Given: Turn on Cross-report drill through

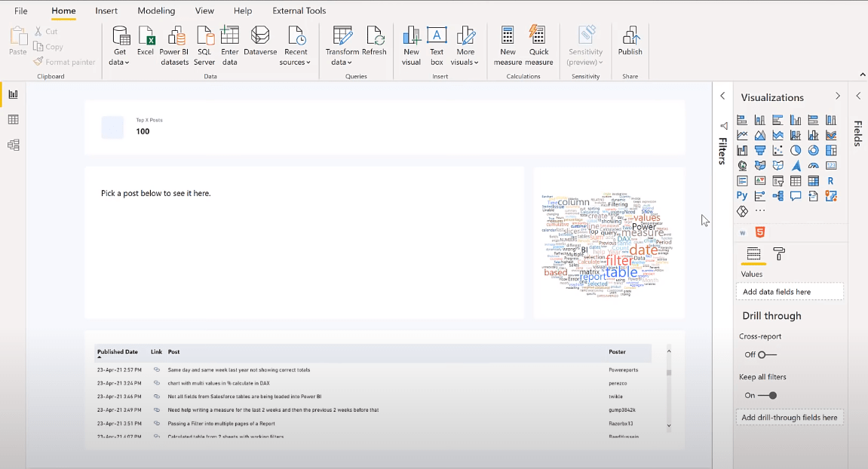Looking at the screenshot, I should (x=767, y=354).
